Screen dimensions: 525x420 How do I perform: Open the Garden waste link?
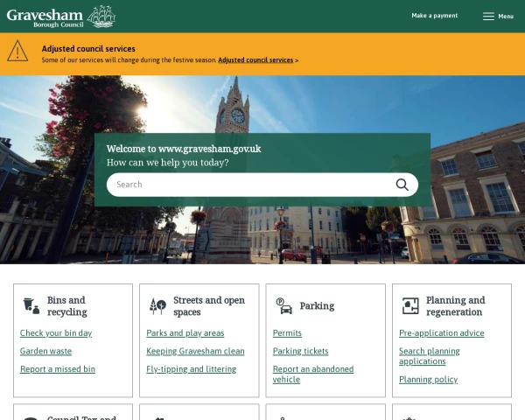pyautogui.click(x=45, y=351)
